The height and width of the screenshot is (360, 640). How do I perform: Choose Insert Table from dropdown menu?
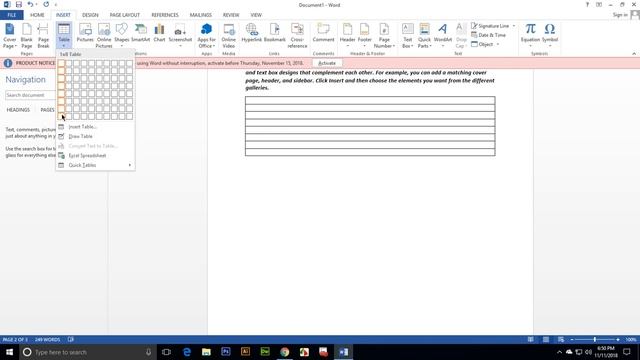[x=96, y=127]
